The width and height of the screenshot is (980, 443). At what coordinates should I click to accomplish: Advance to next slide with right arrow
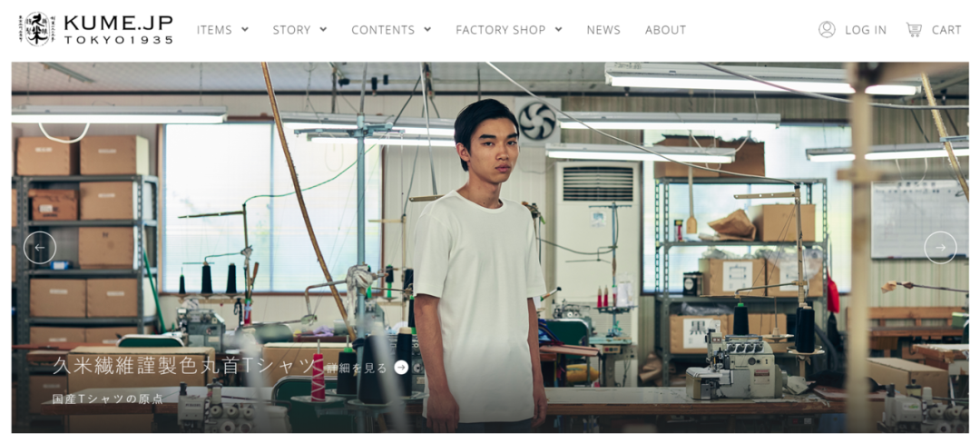point(941,248)
